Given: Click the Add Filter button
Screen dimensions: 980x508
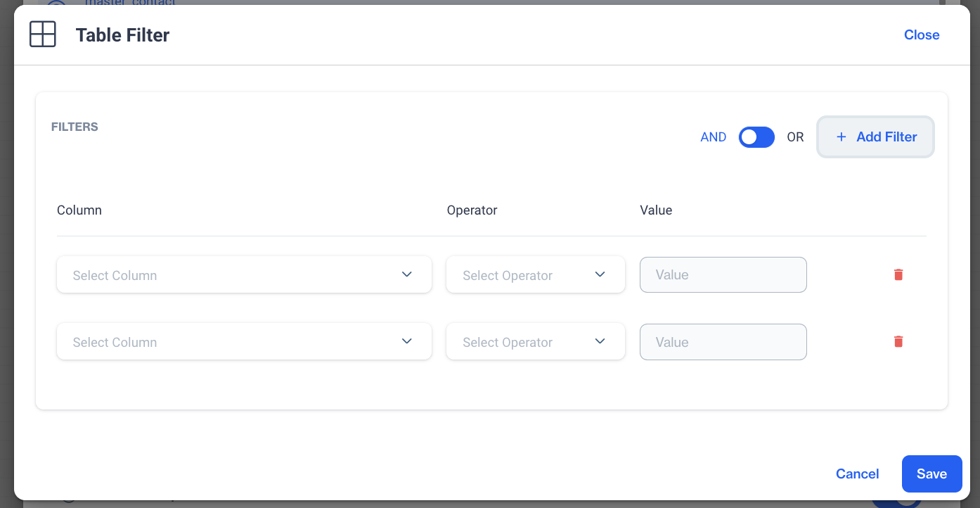Looking at the screenshot, I should (x=875, y=136).
